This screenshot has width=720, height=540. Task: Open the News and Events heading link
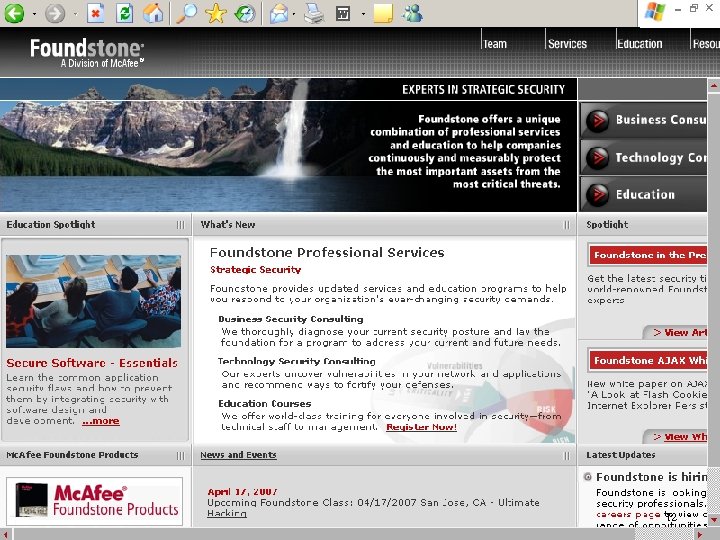pyautogui.click(x=238, y=455)
